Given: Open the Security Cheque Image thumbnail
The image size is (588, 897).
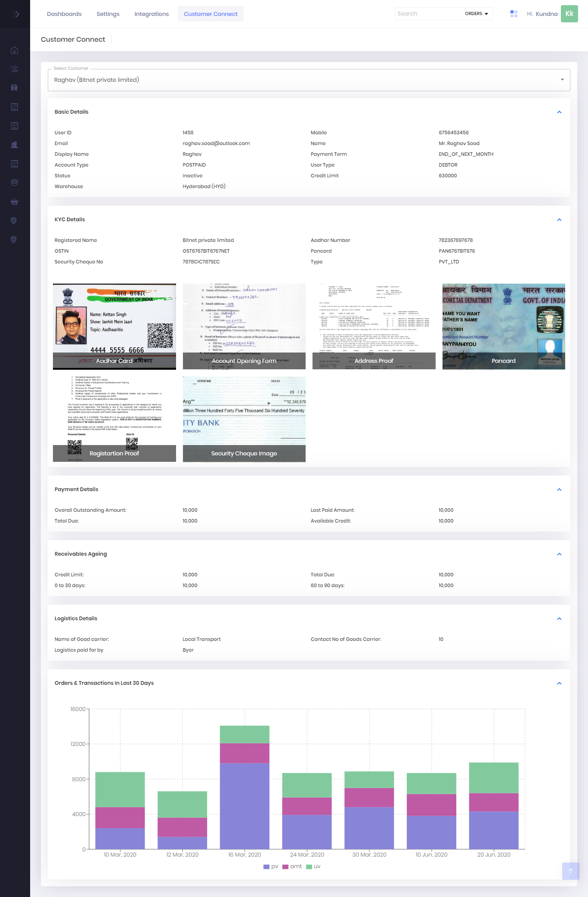Looking at the screenshot, I should pos(244,419).
